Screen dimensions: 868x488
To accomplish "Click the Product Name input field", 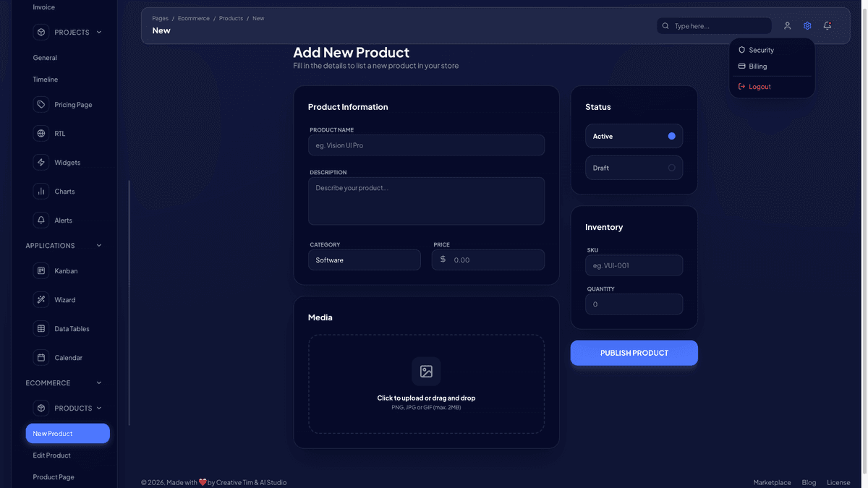I will (426, 145).
